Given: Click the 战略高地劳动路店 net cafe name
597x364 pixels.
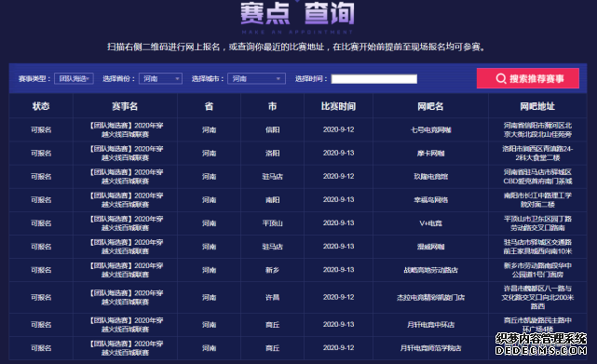Looking at the screenshot, I should (430, 270).
